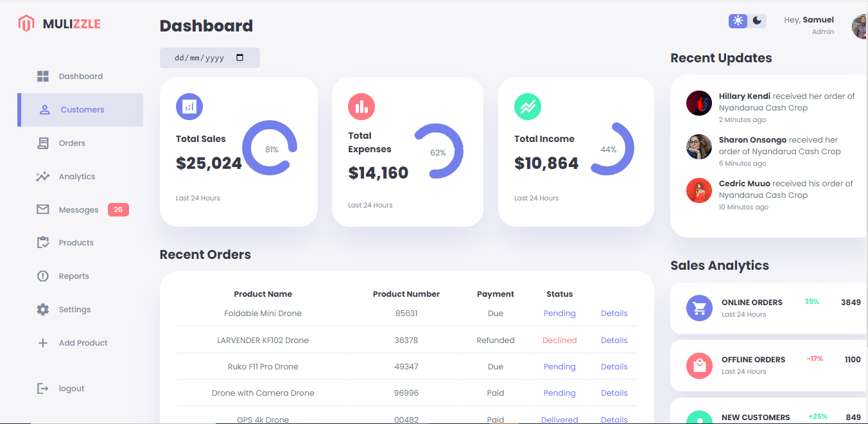Click the Add Product plus icon
868x424 pixels.
[x=42, y=342]
